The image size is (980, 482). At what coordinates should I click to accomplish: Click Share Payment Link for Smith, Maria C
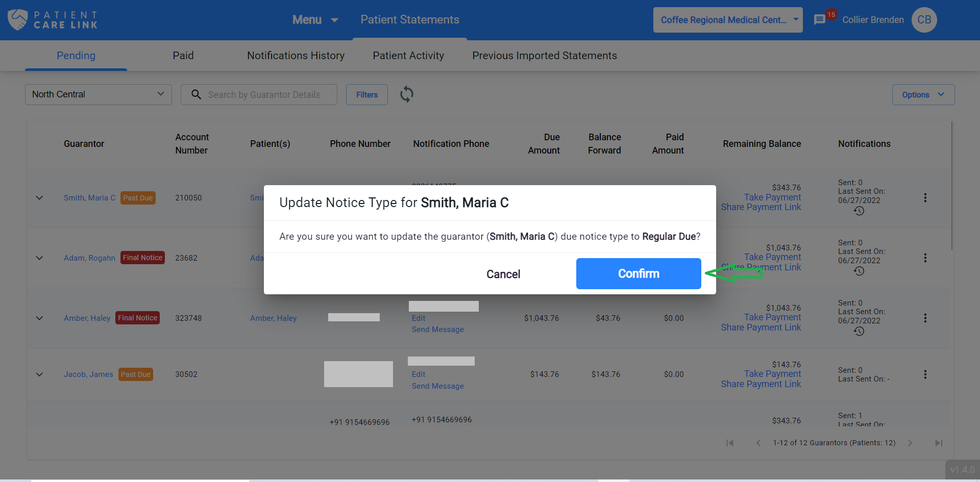point(761,207)
